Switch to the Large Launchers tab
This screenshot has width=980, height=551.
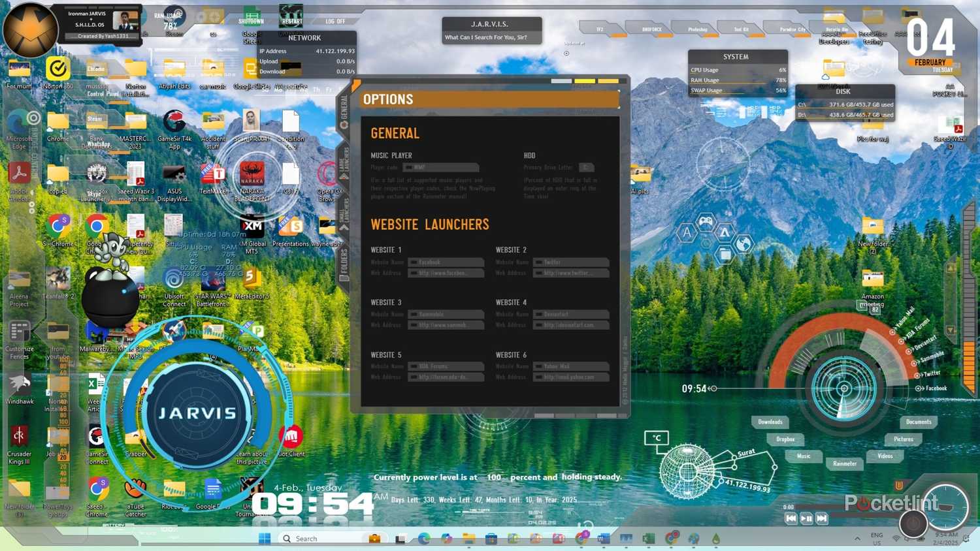[344, 163]
